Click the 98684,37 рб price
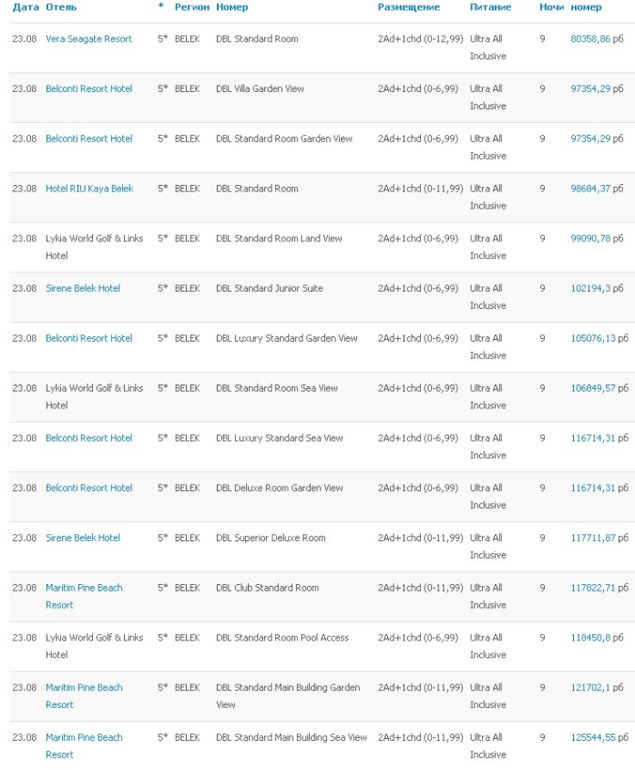This screenshot has width=635, height=770. (x=599, y=189)
